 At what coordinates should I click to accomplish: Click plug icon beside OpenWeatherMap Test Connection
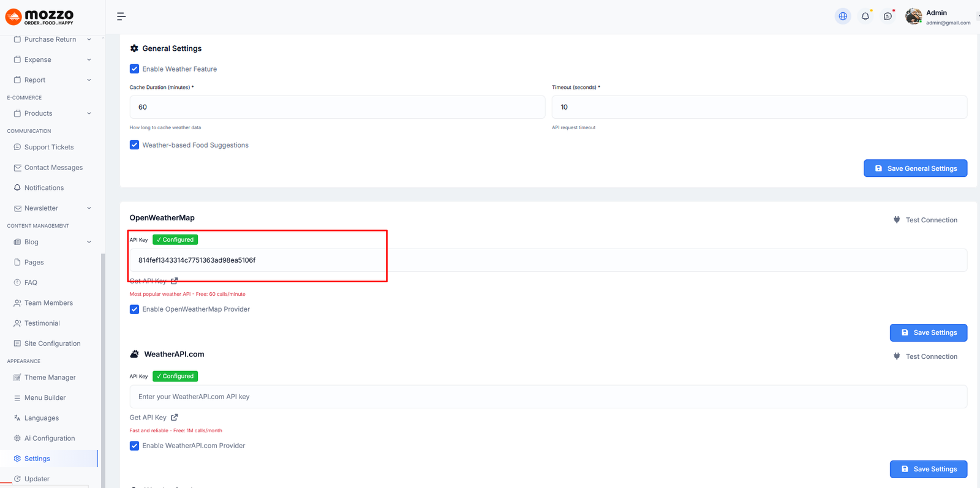coord(897,220)
